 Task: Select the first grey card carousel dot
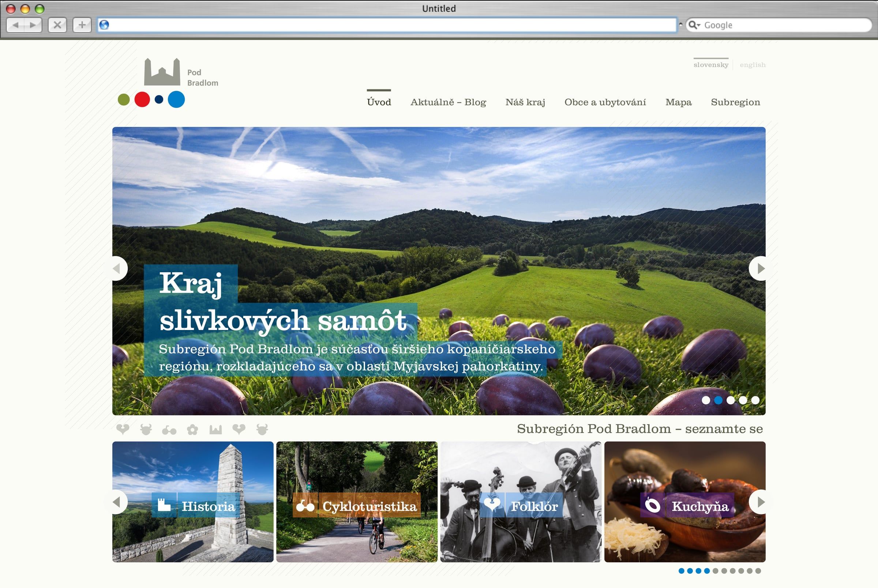pos(716,571)
